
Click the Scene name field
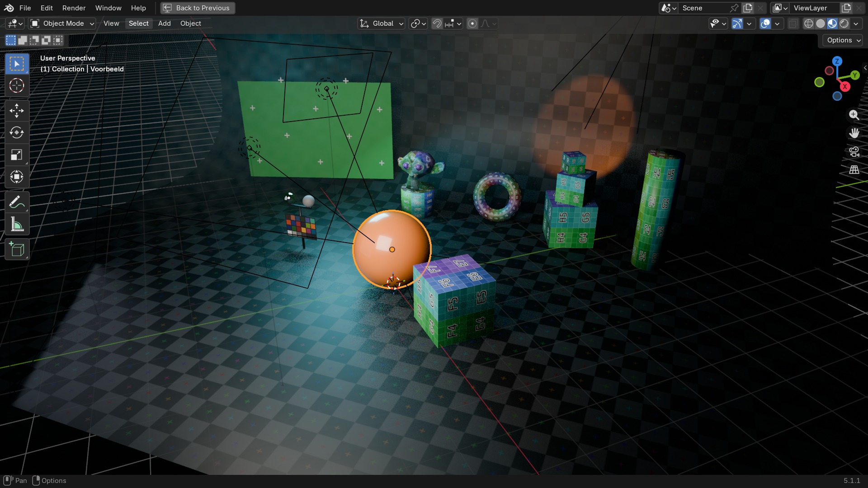click(703, 8)
